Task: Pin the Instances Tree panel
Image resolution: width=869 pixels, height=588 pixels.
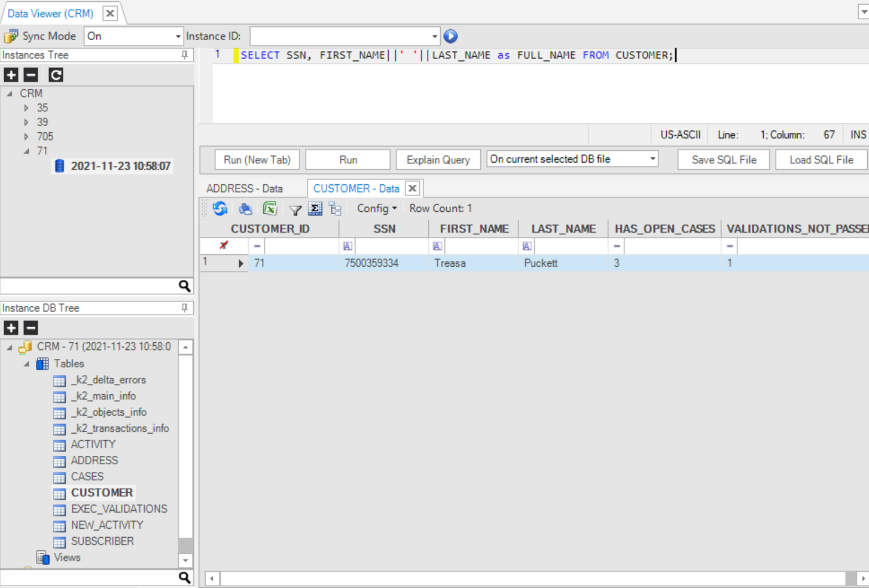Action: [x=185, y=55]
